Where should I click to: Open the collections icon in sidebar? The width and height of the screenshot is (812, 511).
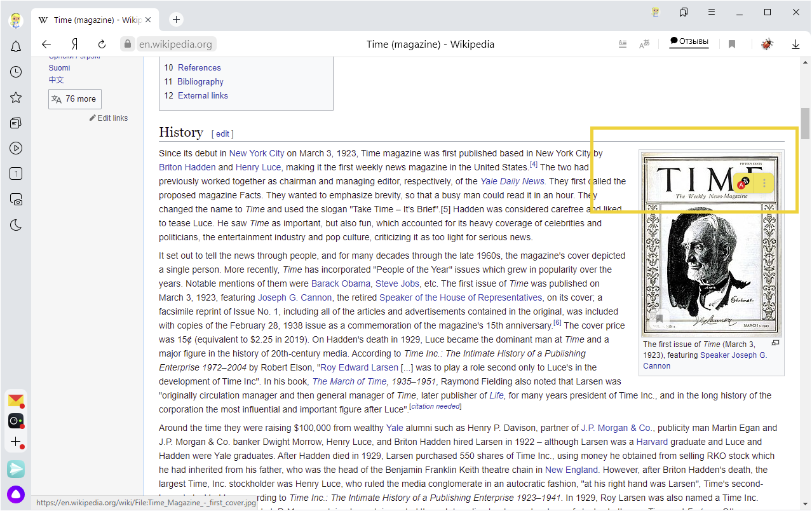click(x=16, y=123)
